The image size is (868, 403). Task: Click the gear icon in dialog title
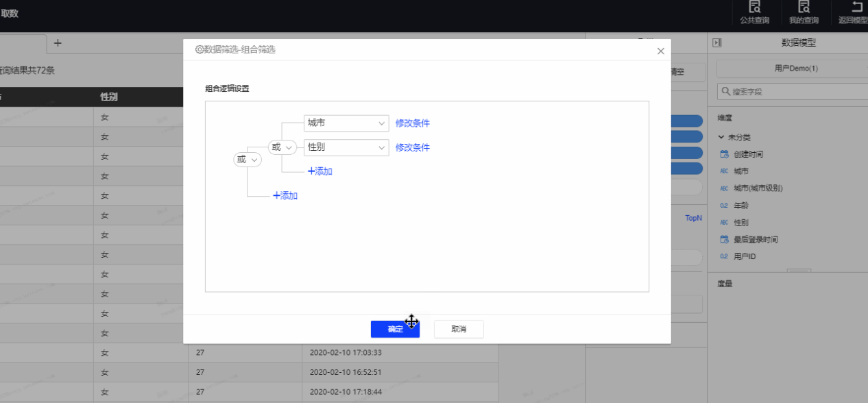200,50
